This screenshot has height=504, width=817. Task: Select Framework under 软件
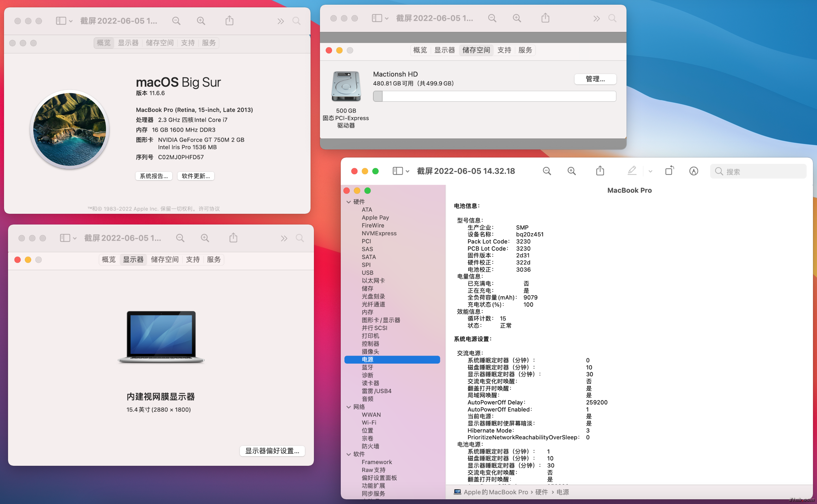point(377,462)
